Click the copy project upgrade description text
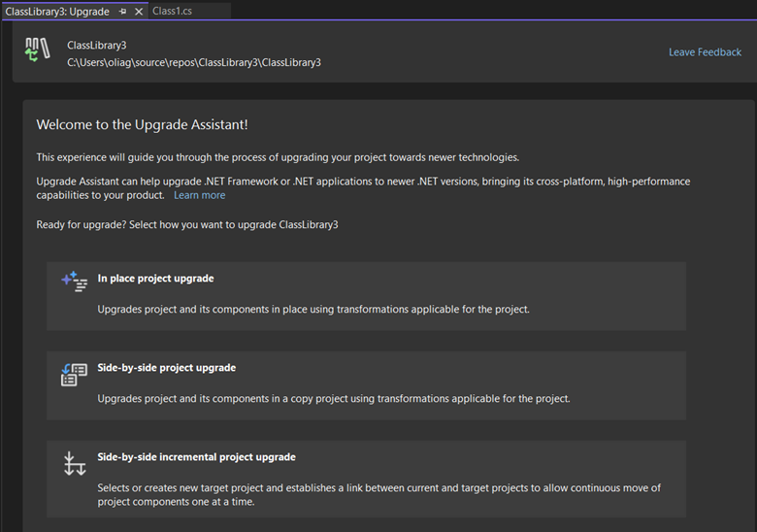Screen dimensions: 757x532 pyautogui.click(x=333, y=399)
